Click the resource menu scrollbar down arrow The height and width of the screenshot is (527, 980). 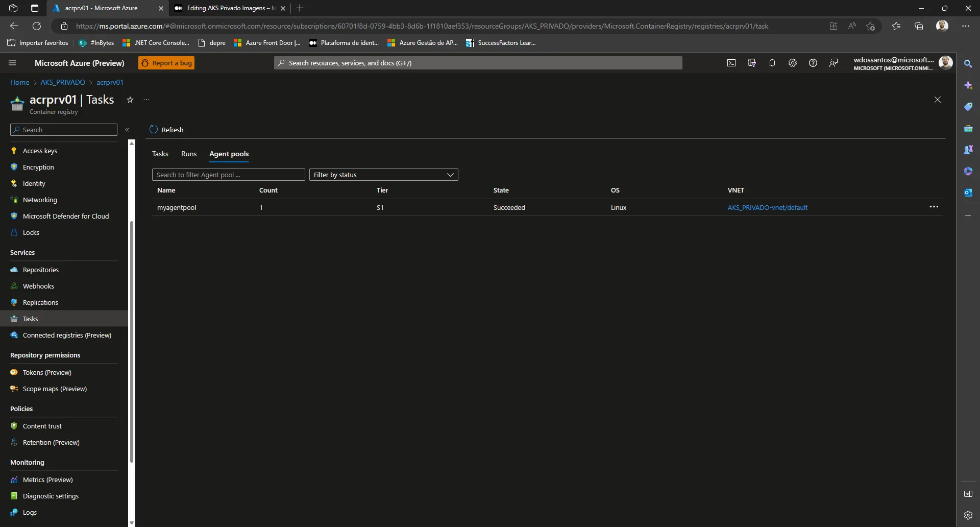coord(132,523)
